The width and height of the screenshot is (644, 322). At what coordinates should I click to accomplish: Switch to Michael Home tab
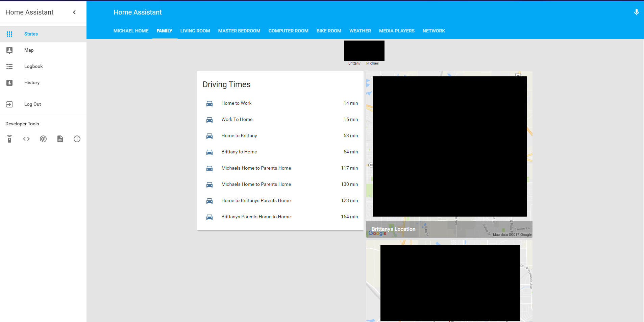131,31
